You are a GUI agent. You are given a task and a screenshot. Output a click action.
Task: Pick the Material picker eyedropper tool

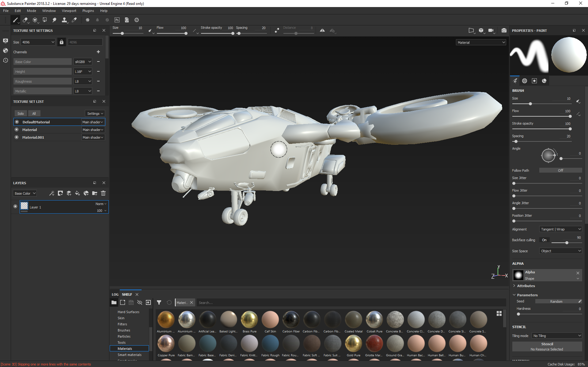[74, 20]
